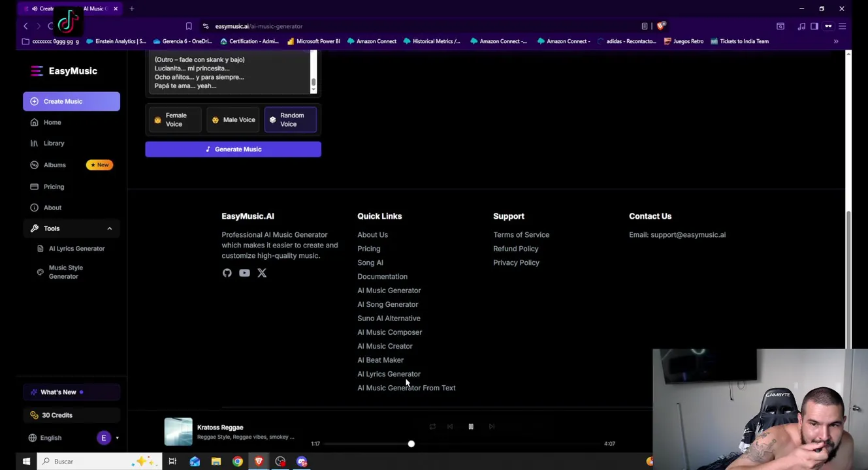This screenshot has height=470, width=868.
Task: Open the Windows Start button
Action: click(26, 462)
